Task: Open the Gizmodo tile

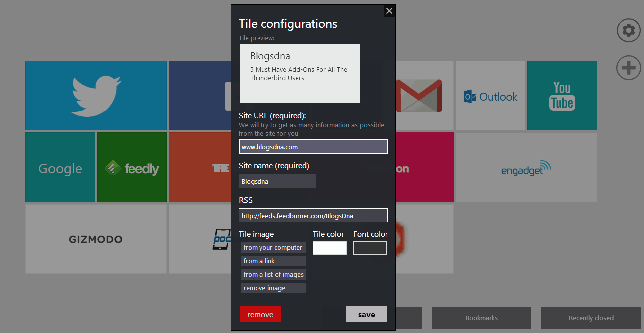Action: [x=96, y=239]
